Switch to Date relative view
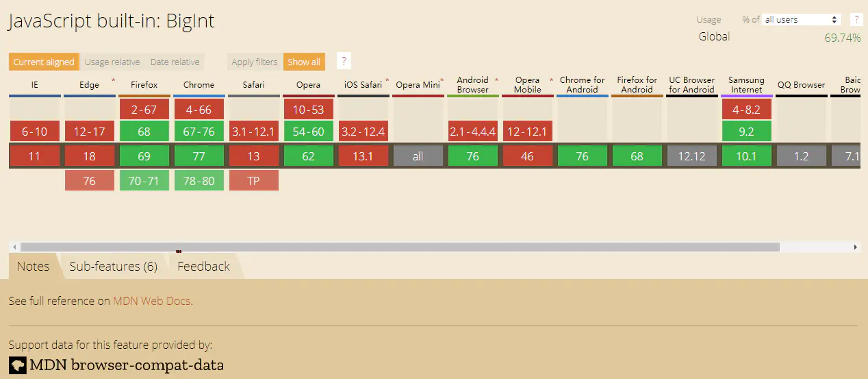The image size is (868, 379). tap(175, 62)
